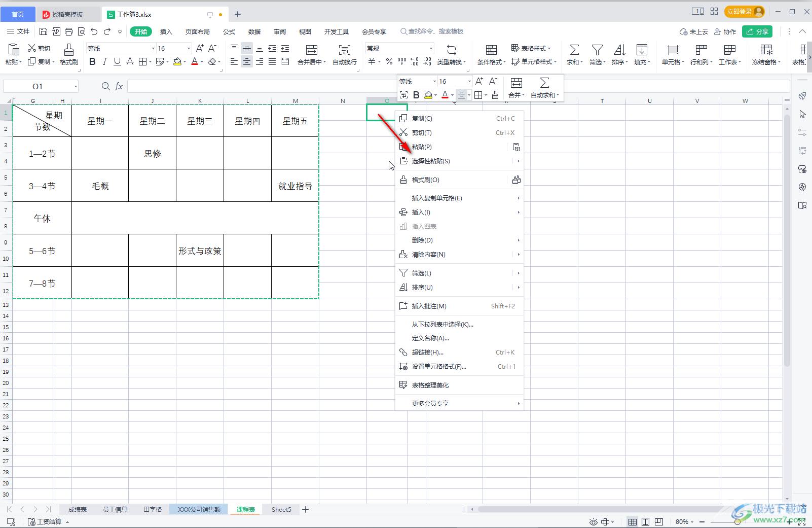Open the Insert (插入) ribbon tab
Viewport: 812px width, 528px height.
(166, 31)
